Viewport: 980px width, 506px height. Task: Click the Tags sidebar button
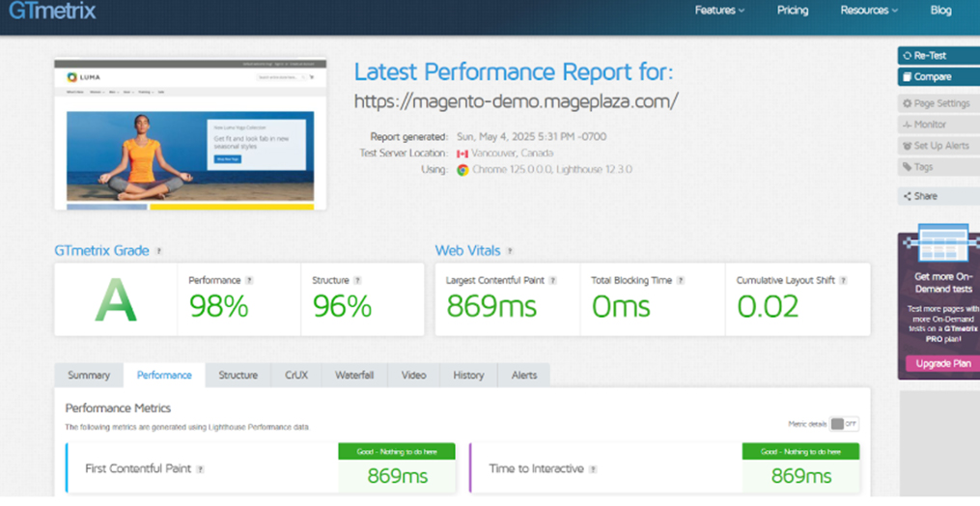point(938,167)
